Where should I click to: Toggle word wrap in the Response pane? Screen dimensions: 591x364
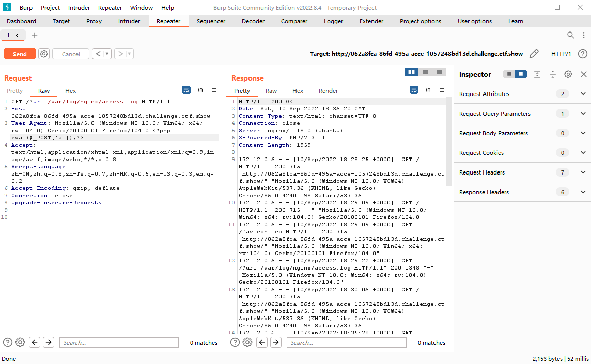(x=414, y=90)
